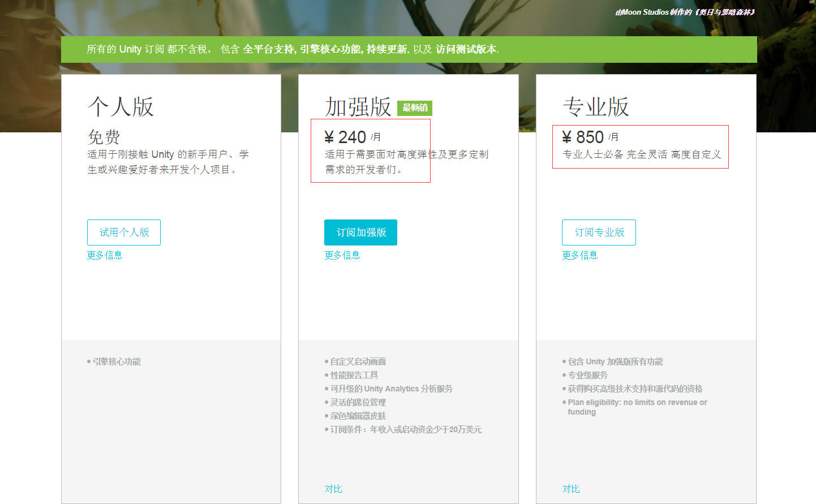Click the 订阅专业版 button
816x504 pixels.
click(x=599, y=232)
